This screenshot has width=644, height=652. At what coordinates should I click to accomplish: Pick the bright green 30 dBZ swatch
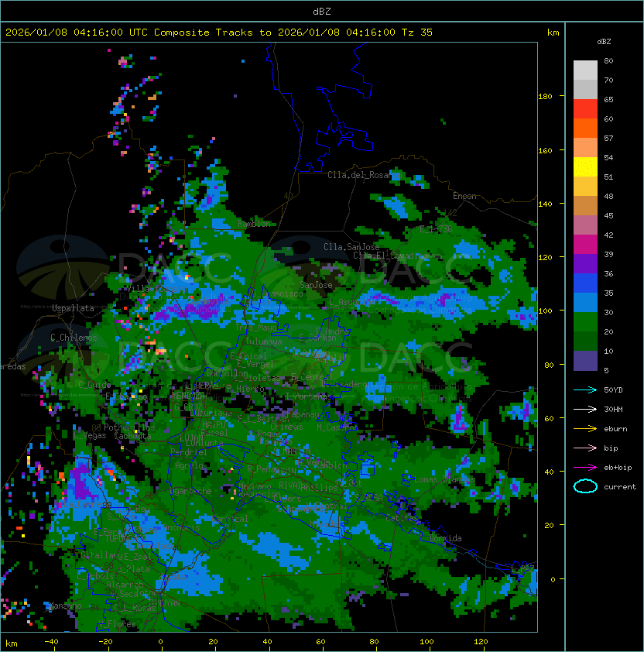click(x=585, y=322)
